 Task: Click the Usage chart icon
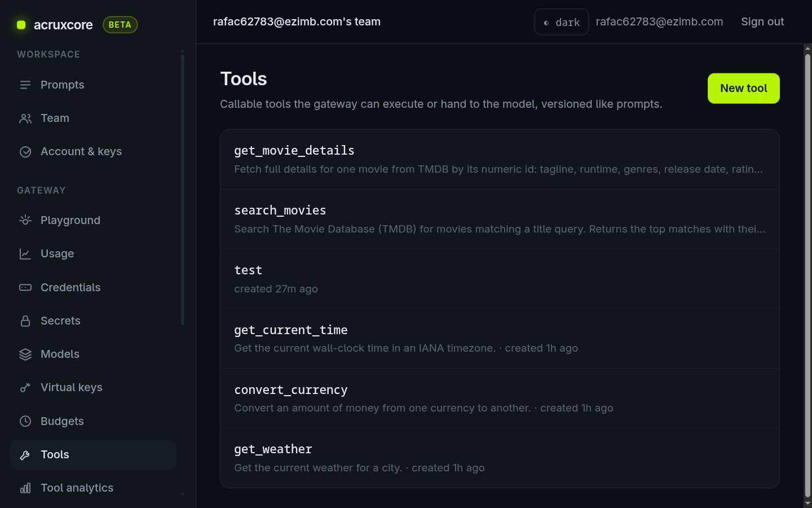(x=25, y=254)
